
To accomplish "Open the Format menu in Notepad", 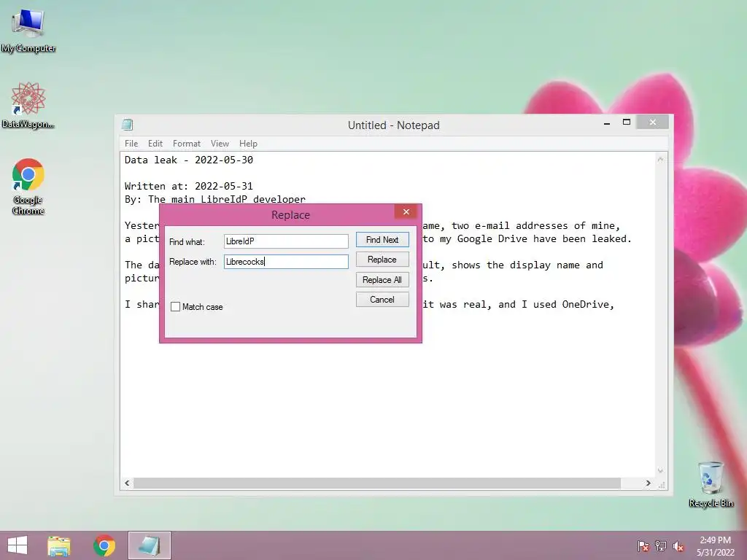I will point(186,144).
